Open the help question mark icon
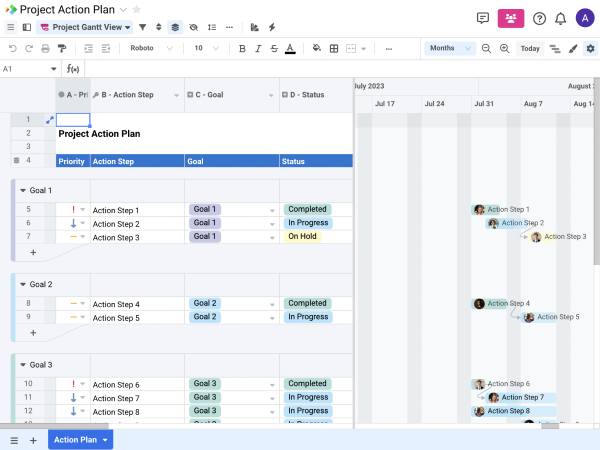600x450 pixels. (x=539, y=18)
